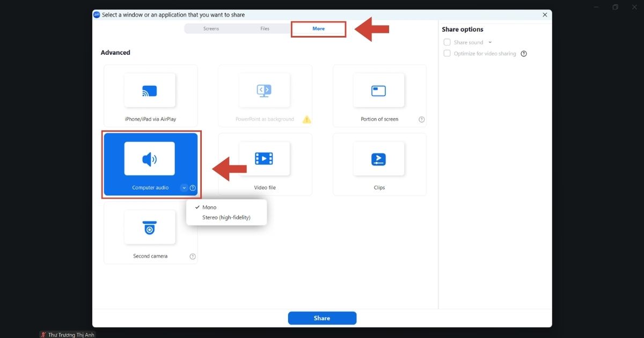Open help icon beside Second camera
The image size is (644, 338).
[x=193, y=256]
